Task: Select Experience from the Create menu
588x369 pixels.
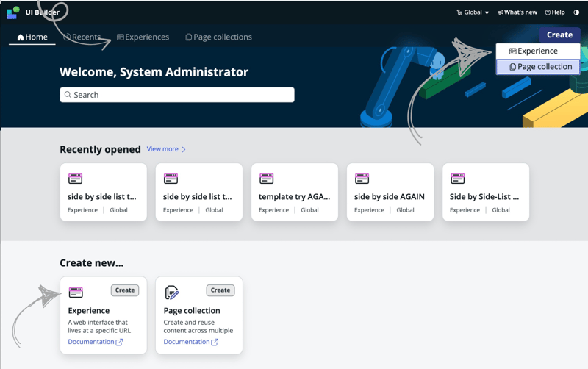Action: point(538,51)
